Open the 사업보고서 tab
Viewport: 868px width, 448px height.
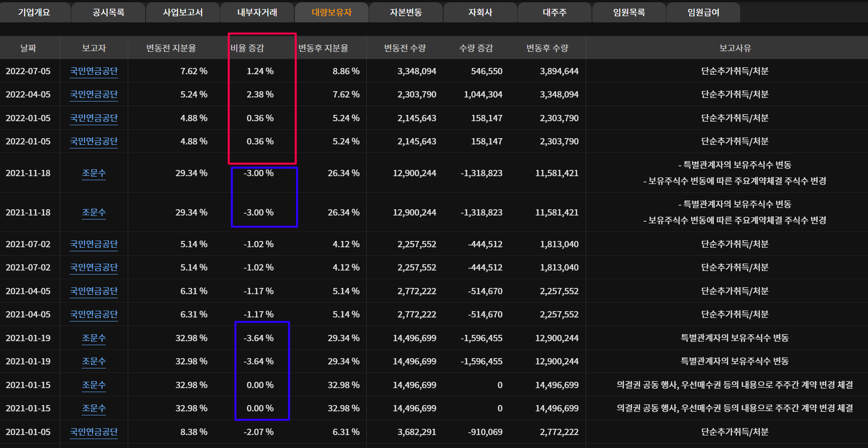pos(183,13)
